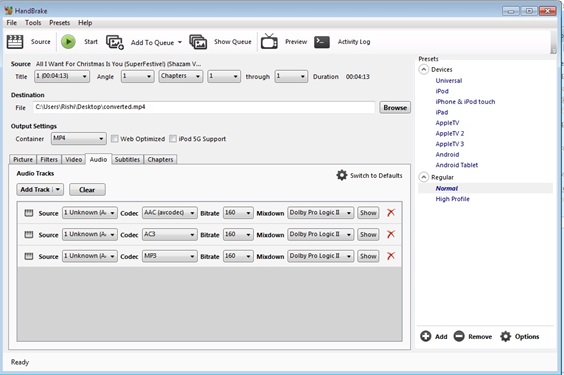Open Bitrate dropdown in AAC track row
The width and height of the screenshot is (564, 375).
coord(238,213)
